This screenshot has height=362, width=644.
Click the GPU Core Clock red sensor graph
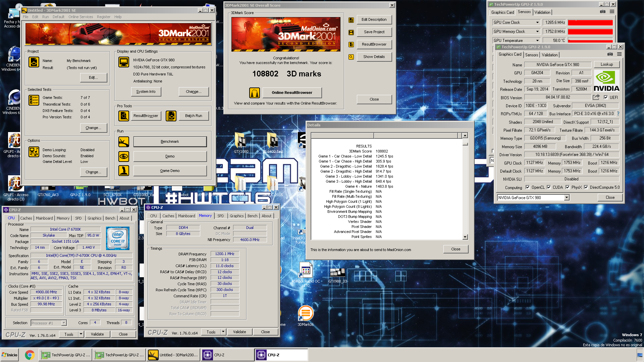590,22
